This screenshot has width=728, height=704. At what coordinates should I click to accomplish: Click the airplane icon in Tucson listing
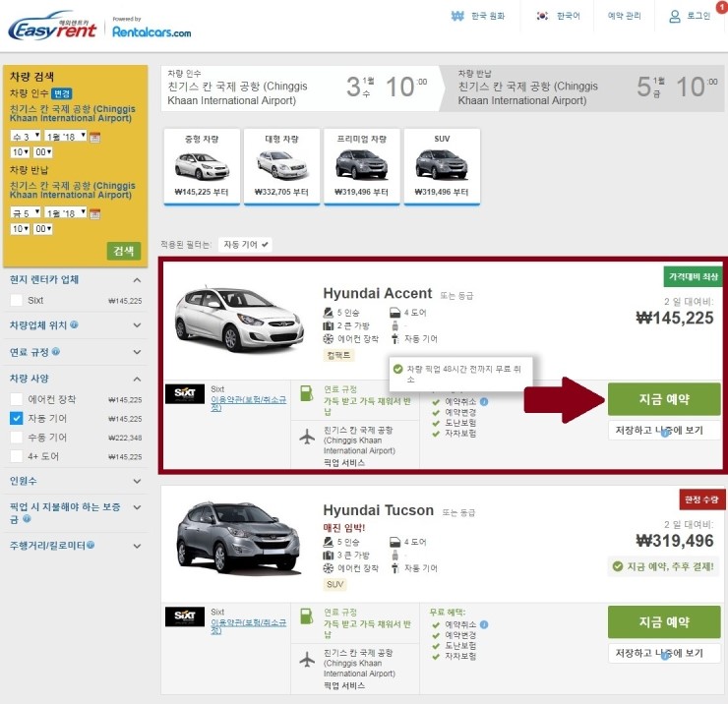pos(307,660)
